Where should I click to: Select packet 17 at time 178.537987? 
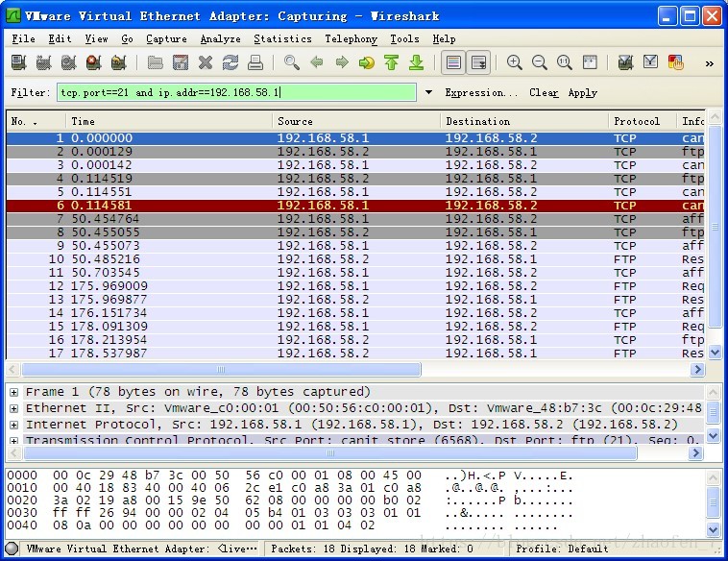[x=355, y=354]
